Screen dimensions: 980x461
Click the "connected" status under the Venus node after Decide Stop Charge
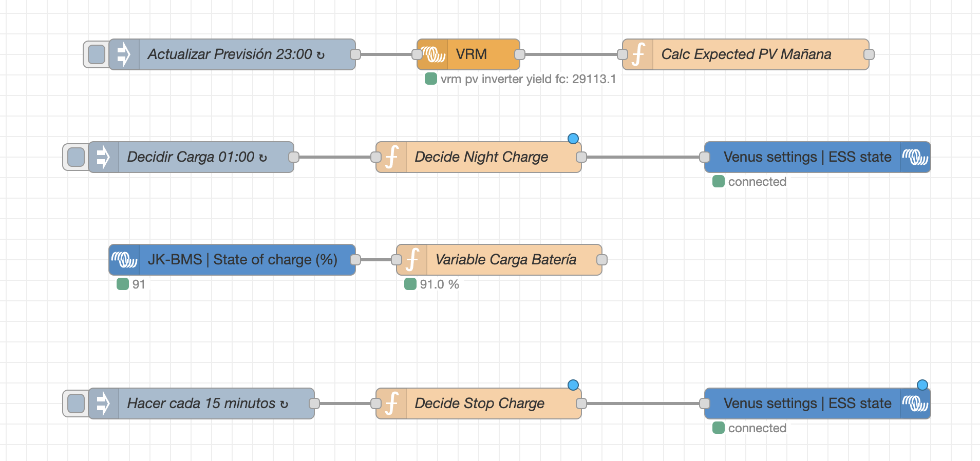[757, 428]
